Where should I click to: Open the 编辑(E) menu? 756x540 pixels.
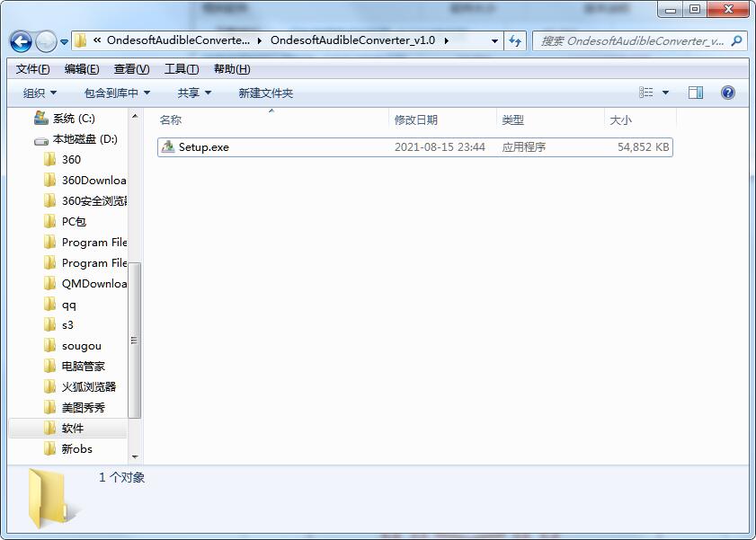82,69
